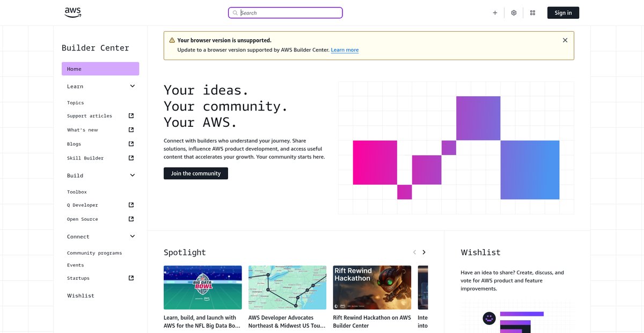Viewport: 644px width, 333px height.
Task: Open the apps grid icon
Action: point(532,13)
